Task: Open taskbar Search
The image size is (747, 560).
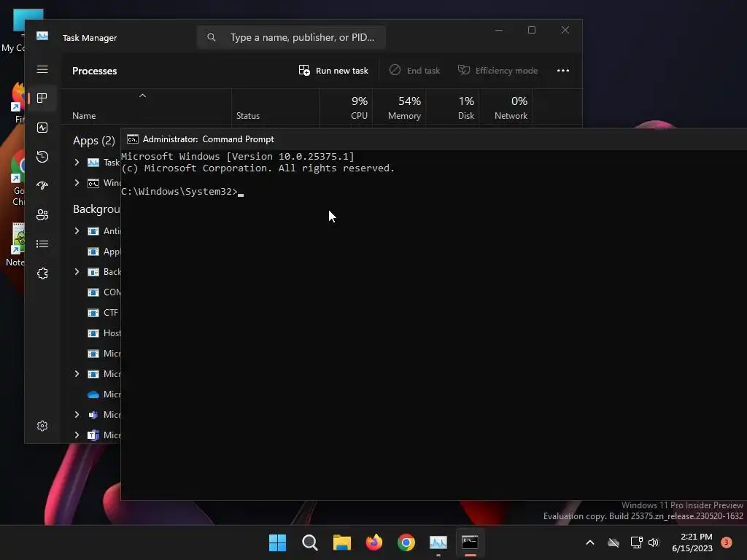Action: 309,542
